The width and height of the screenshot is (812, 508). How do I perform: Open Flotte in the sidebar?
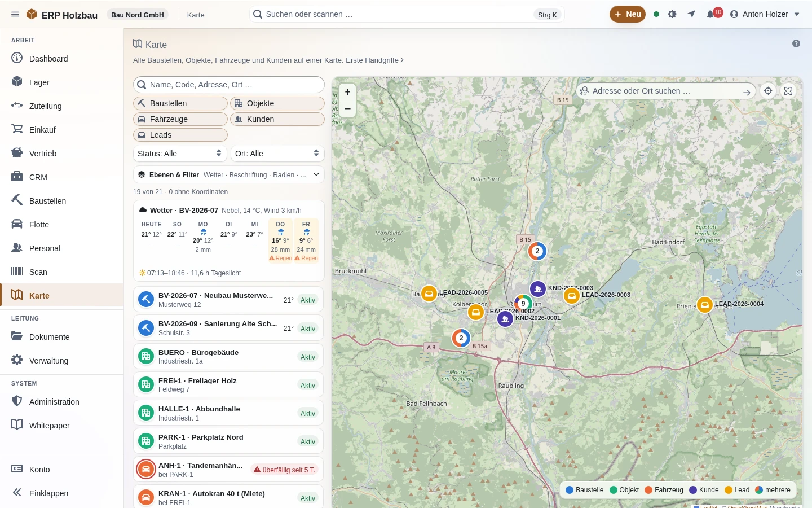point(62,224)
